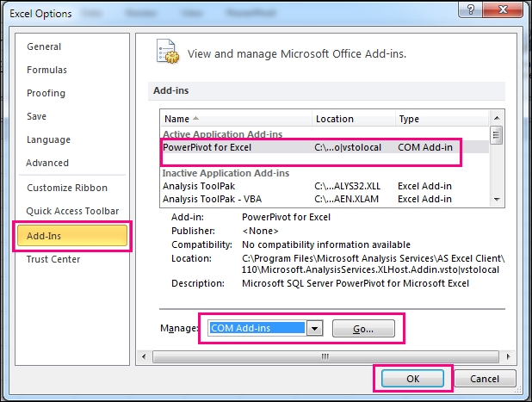Open the Advanced options category
This screenshot has height=402, width=532.
(47, 163)
